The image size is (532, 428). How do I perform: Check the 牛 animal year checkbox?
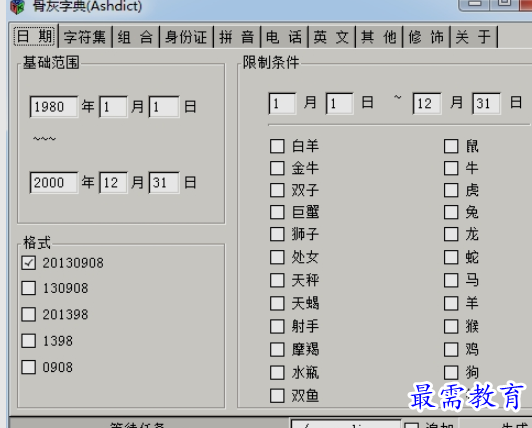point(451,168)
